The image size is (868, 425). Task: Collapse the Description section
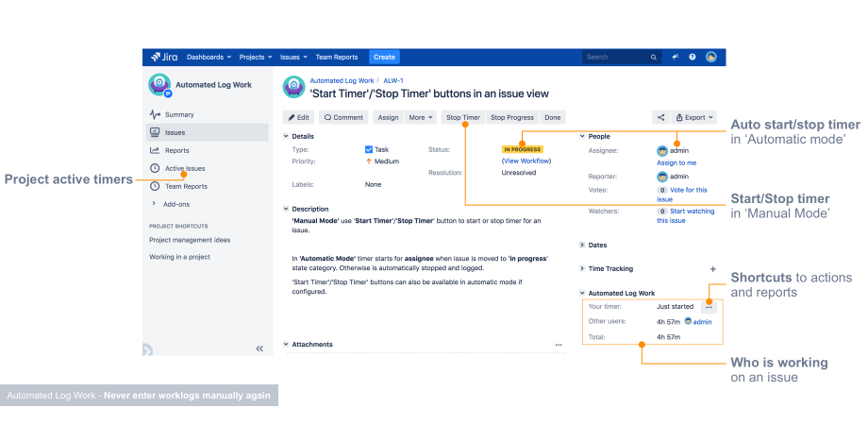(286, 209)
